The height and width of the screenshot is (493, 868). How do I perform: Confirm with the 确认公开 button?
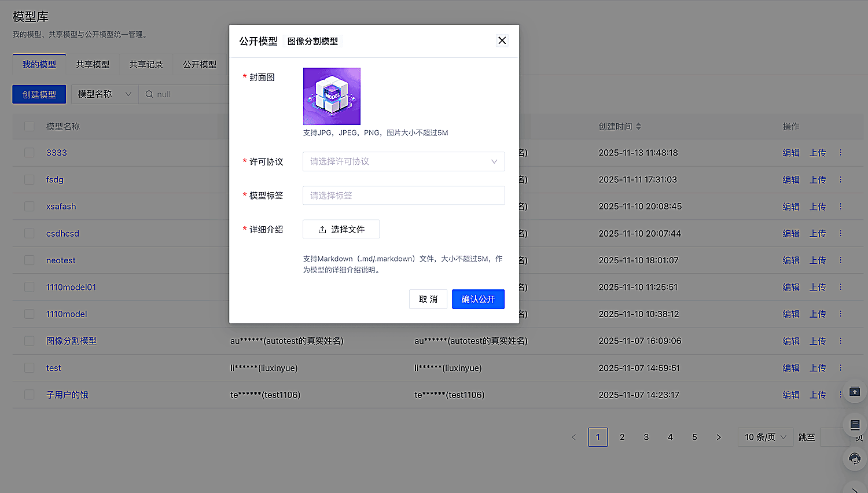click(x=478, y=299)
